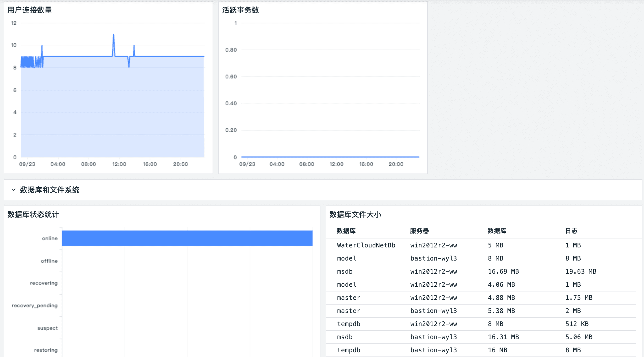Click the first 数据库 column header
This screenshot has height=357, width=644.
tap(346, 231)
